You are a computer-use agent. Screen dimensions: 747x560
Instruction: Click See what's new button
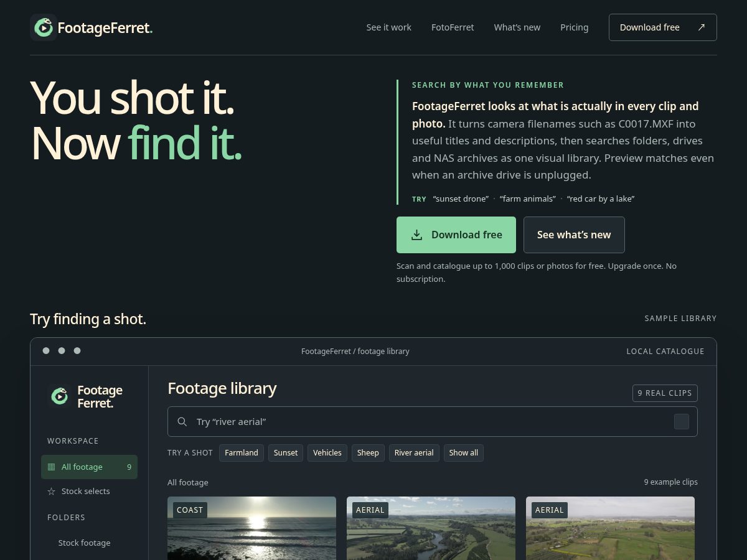[x=574, y=235]
